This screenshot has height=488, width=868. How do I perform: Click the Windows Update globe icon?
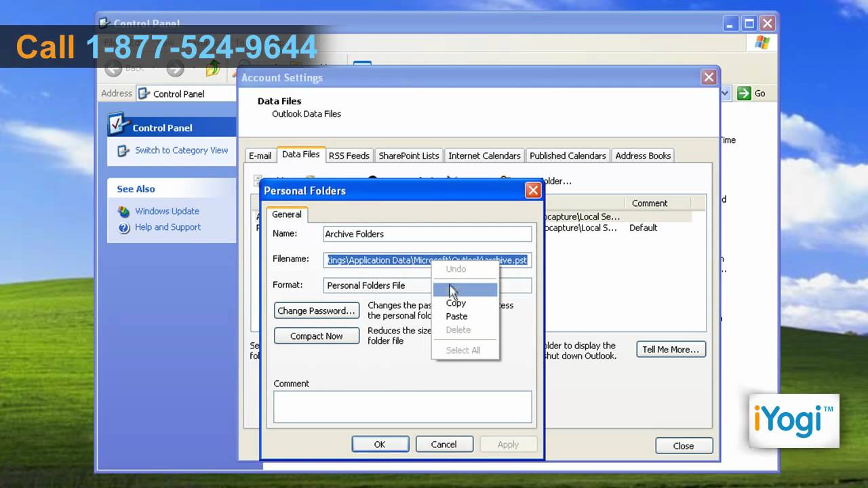tap(123, 211)
